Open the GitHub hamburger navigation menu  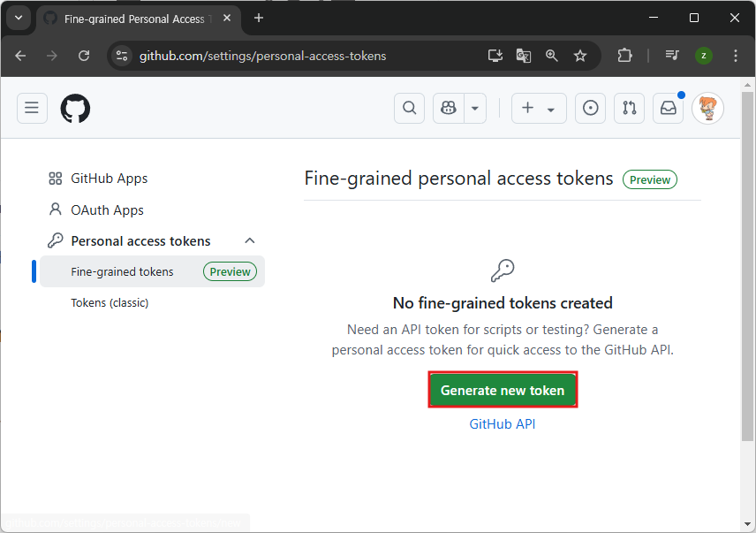[x=32, y=108]
